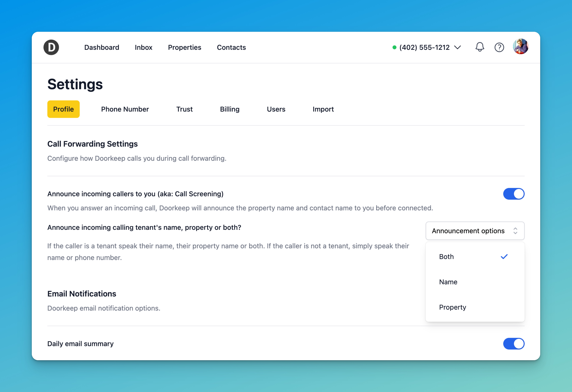Navigate to Inbox in top nav

144,47
